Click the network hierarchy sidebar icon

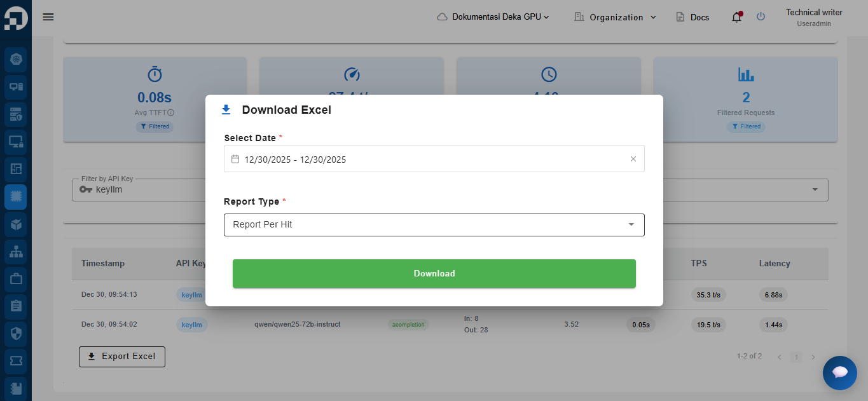click(x=16, y=252)
